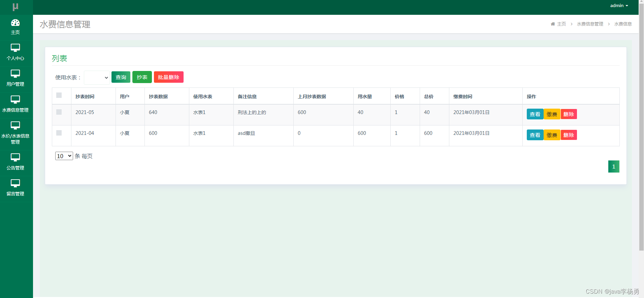
Task: Click the home icon in breadcrumb
Action: pyautogui.click(x=553, y=24)
